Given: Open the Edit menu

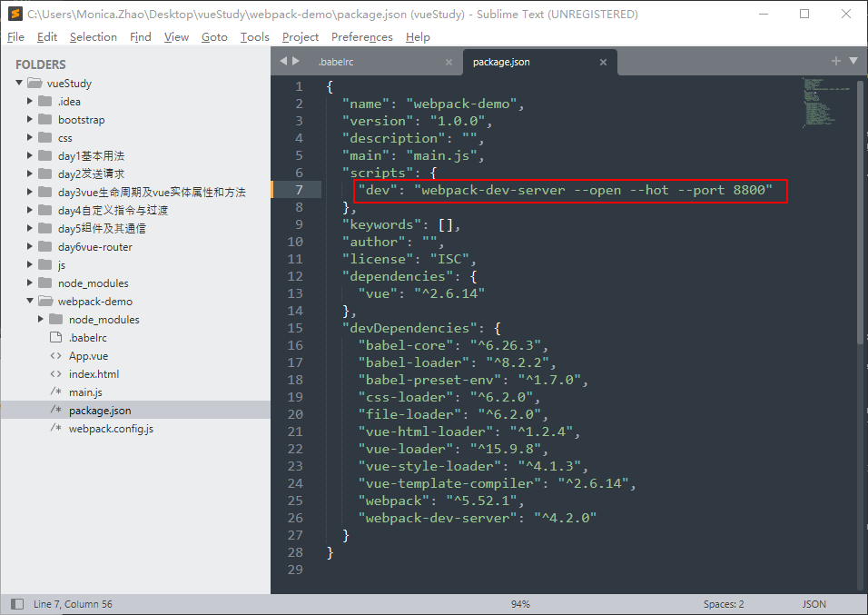Looking at the screenshot, I should tap(47, 36).
